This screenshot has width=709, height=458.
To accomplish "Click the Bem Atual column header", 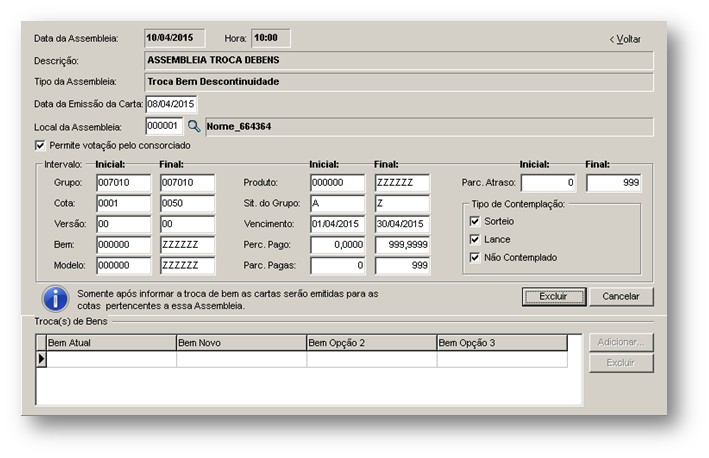I will pos(111,343).
